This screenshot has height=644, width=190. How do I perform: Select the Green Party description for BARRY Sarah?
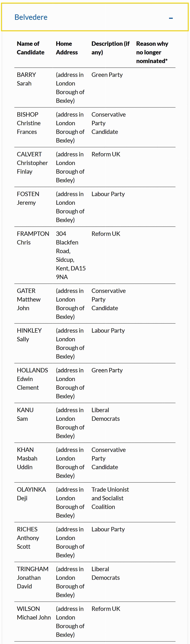coord(107,74)
